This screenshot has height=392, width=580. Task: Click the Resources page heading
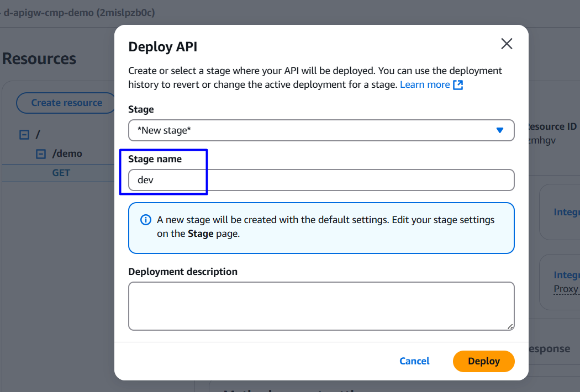pyautogui.click(x=39, y=59)
